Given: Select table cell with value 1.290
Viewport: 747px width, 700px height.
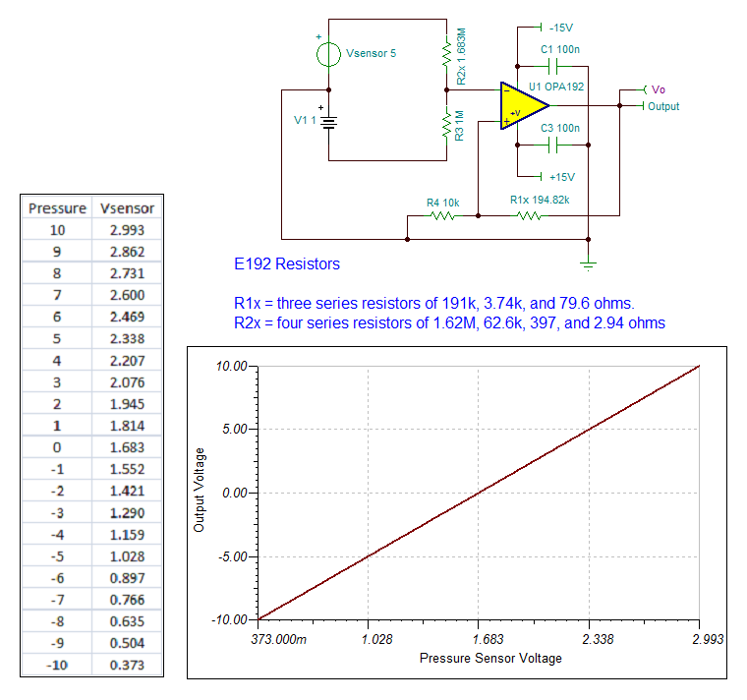Looking at the screenshot, I should 127,513.
